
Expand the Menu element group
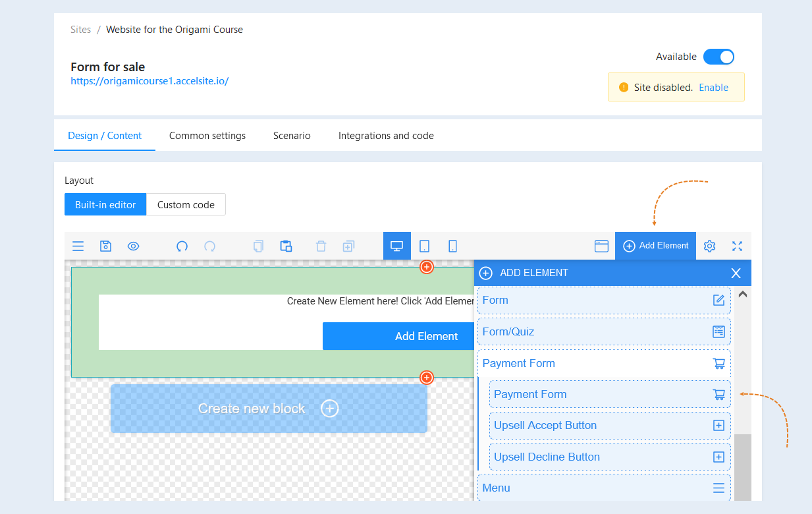coord(604,488)
